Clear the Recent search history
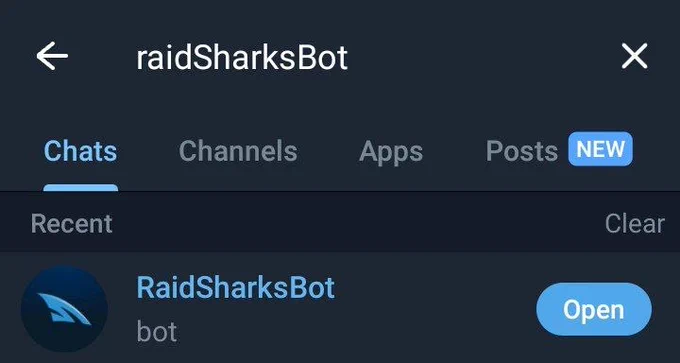The height and width of the screenshot is (363, 680). [634, 224]
